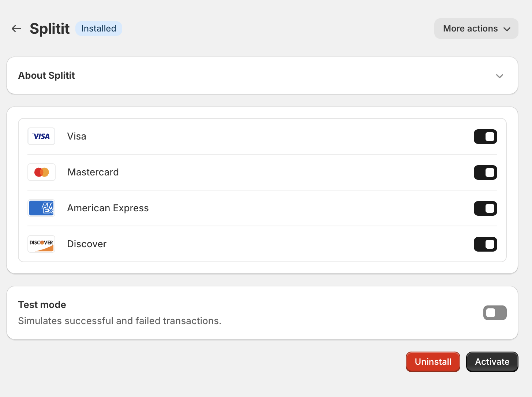Click the Discover label text

pyautogui.click(x=87, y=244)
